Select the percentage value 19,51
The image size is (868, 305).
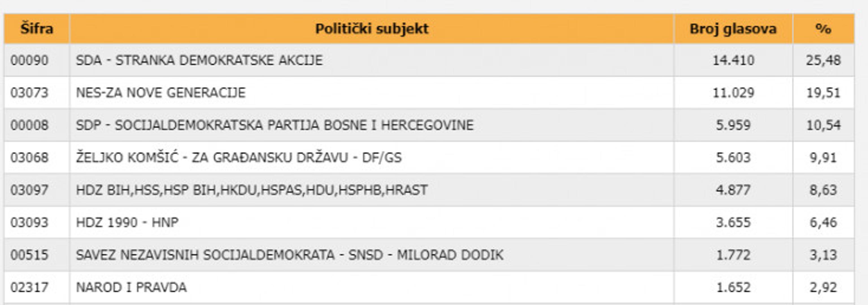[823, 93]
